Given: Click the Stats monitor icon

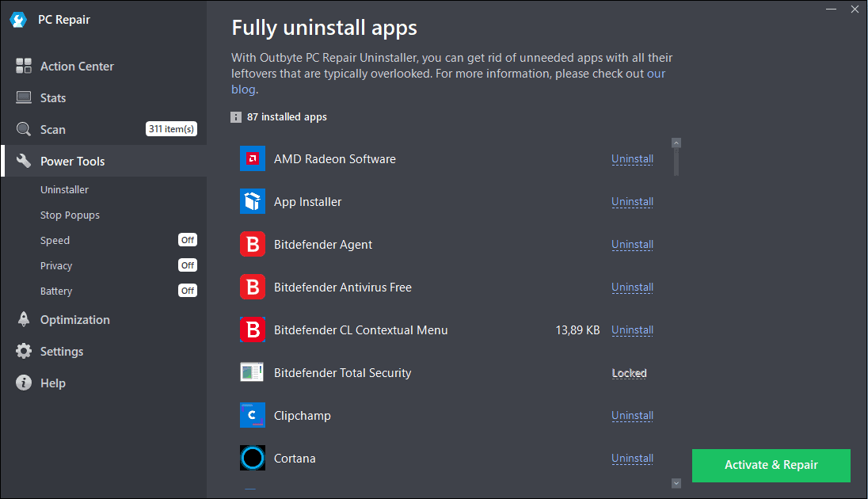Looking at the screenshot, I should (x=24, y=97).
